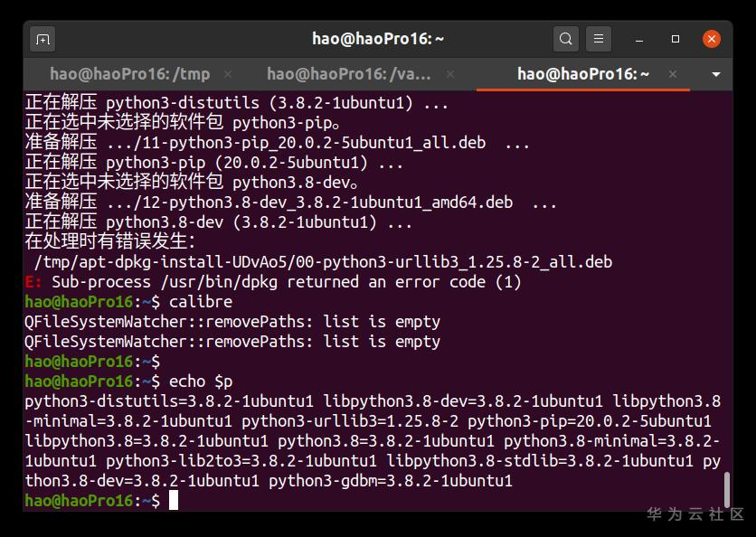The width and height of the screenshot is (756, 537).
Task: Close the /va... tab
Action: pos(450,74)
